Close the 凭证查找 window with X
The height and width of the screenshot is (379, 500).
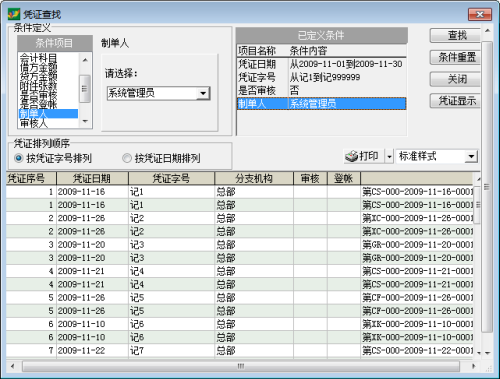click(480, 14)
